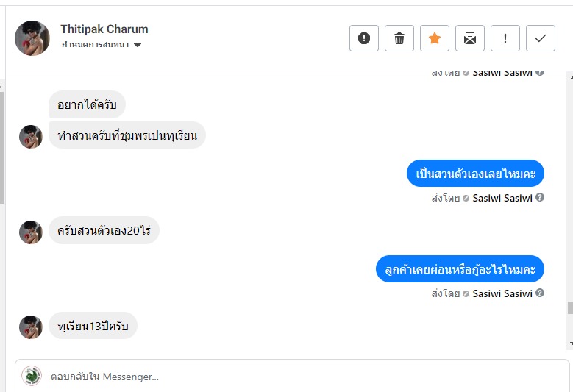573x392 pixels.
Task: Delete conversation with the trash icon
Action: click(399, 39)
